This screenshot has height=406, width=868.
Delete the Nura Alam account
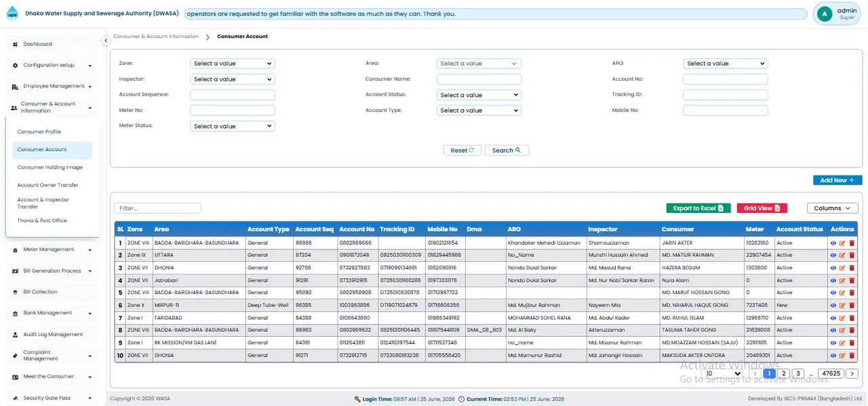click(852, 280)
